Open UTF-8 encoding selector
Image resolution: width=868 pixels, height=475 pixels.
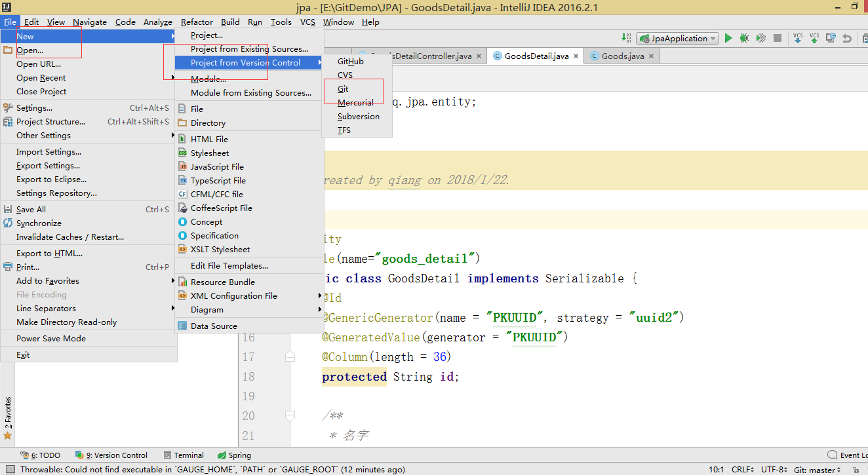[x=774, y=470]
